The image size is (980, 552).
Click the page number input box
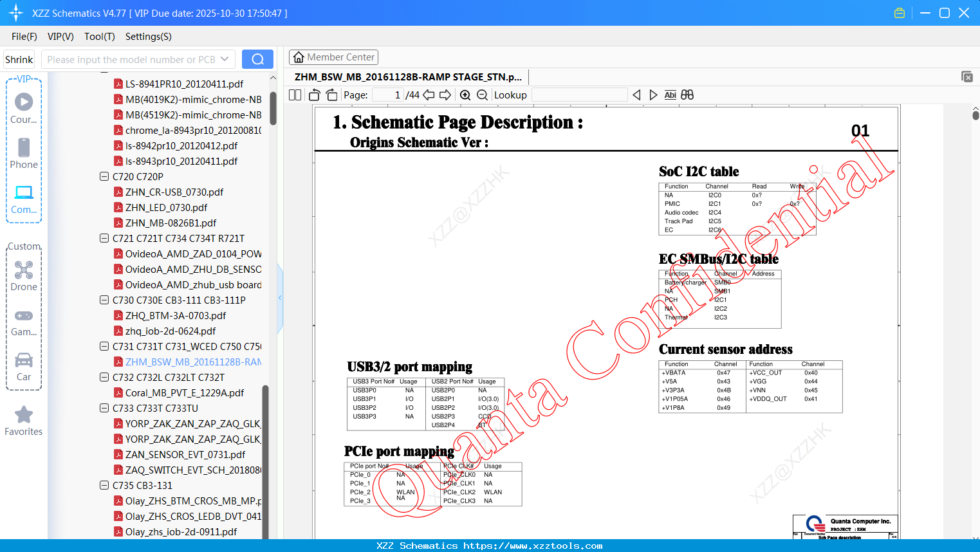point(387,95)
